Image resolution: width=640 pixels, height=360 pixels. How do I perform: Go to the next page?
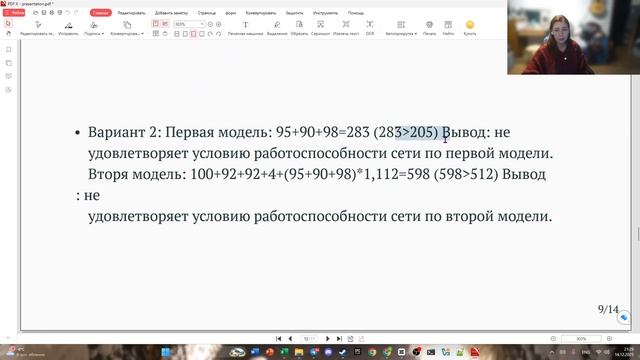pyautogui.click(x=327, y=338)
